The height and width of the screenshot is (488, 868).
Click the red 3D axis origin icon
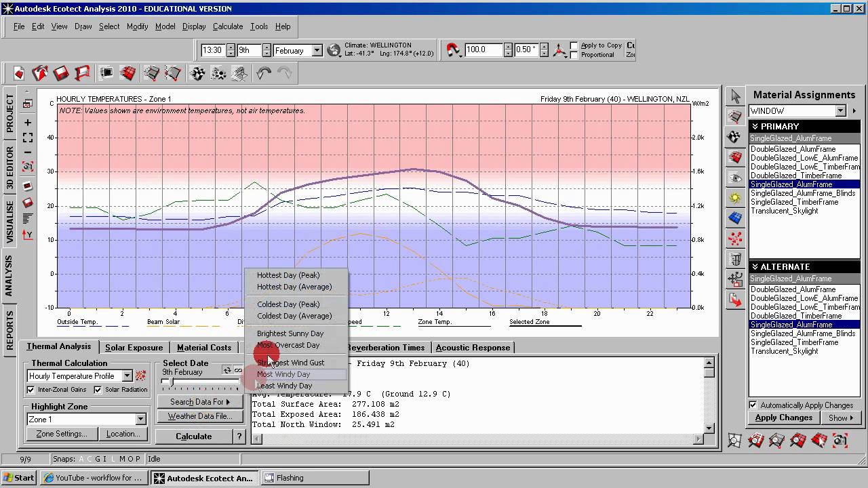coord(559,50)
